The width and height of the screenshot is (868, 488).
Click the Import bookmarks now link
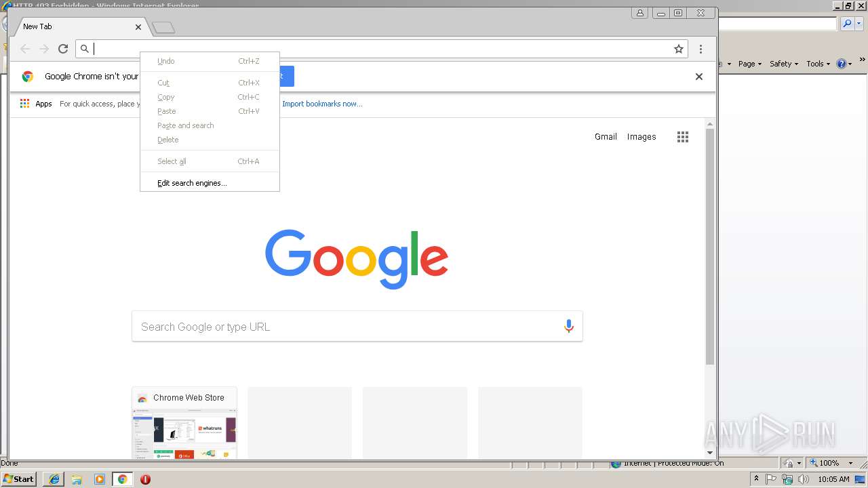[322, 104]
